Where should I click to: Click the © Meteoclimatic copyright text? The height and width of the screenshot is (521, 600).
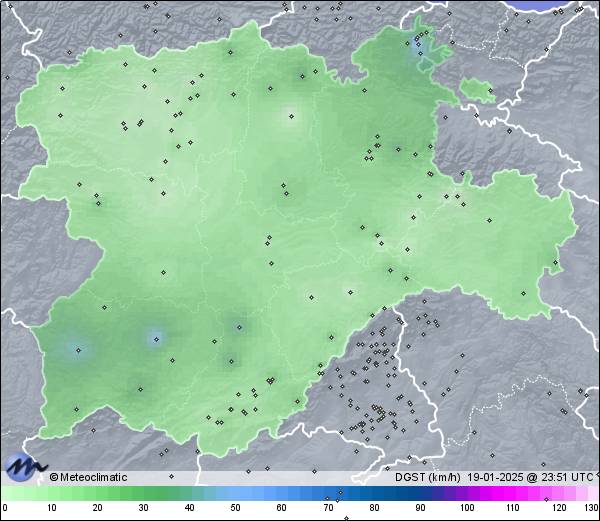[x=88, y=477]
